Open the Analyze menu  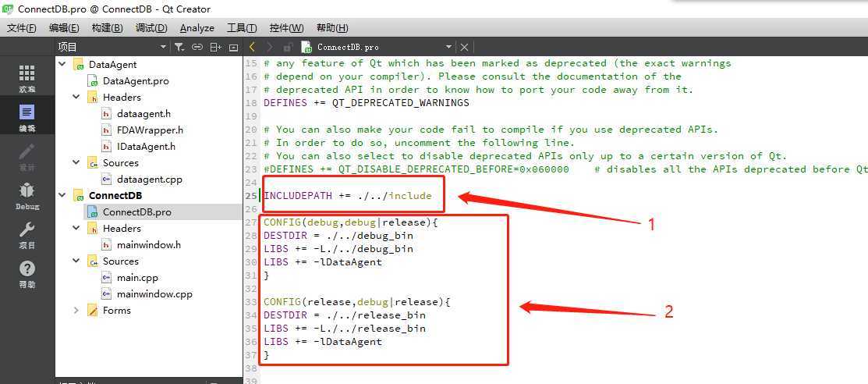pos(197,27)
